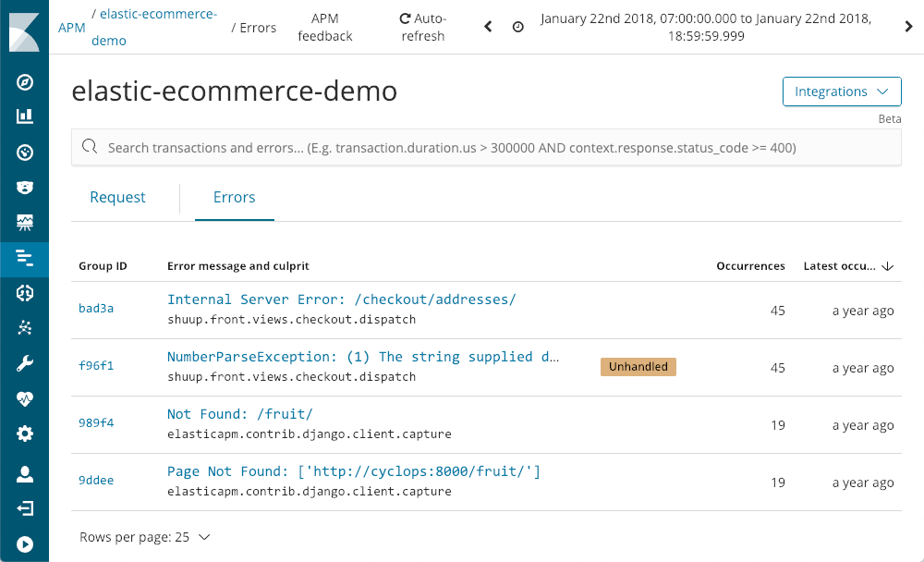Screen dimensions: 924x562
Task: Step the time range backward
Action: (x=489, y=27)
